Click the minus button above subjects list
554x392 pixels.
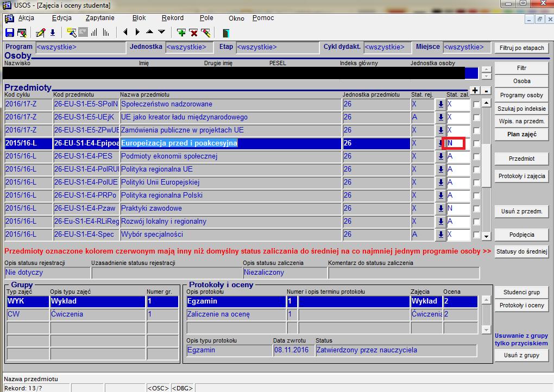pyautogui.click(x=487, y=91)
